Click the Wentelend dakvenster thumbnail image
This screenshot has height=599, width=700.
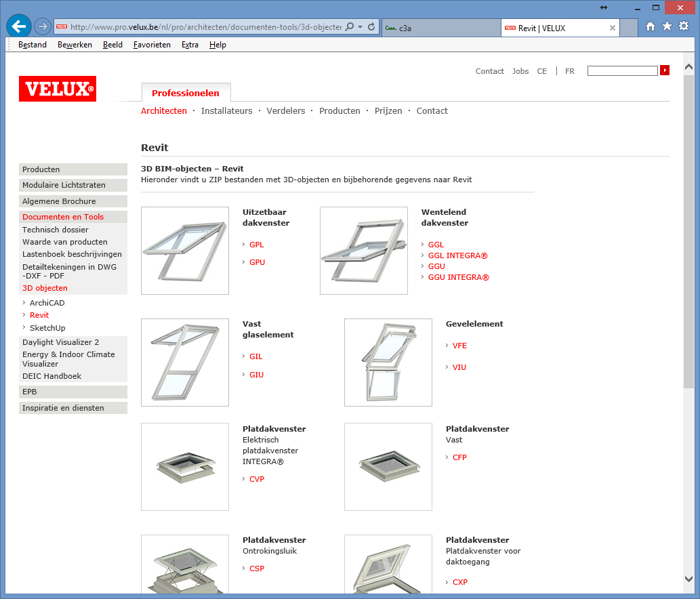coord(364,251)
